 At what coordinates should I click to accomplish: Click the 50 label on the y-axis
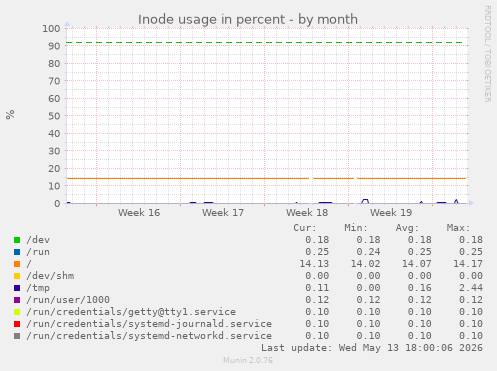54,116
